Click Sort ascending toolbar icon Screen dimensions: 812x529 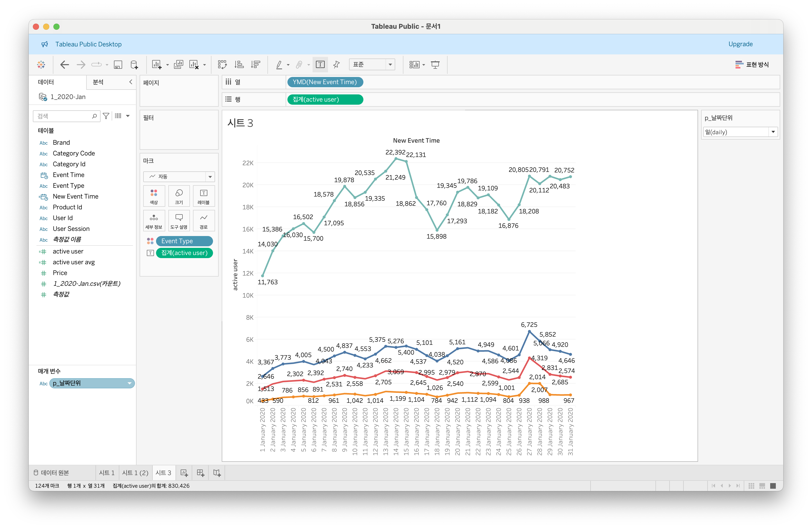(x=239, y=64)
